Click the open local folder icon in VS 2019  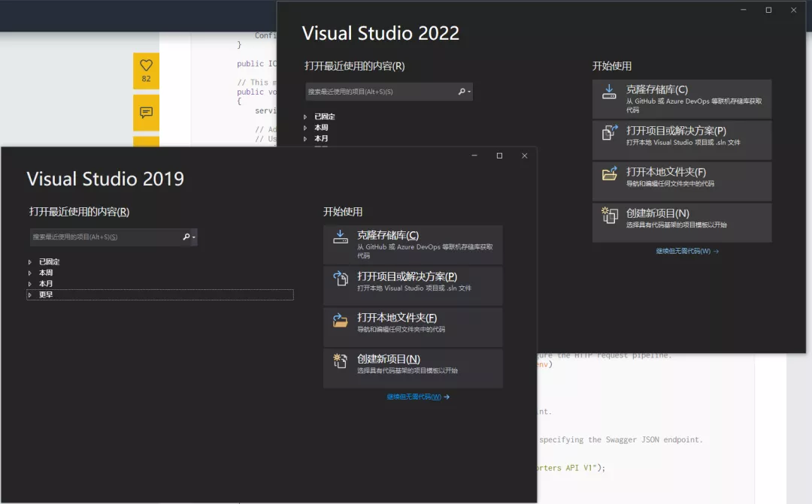click(x=341, y=320)
